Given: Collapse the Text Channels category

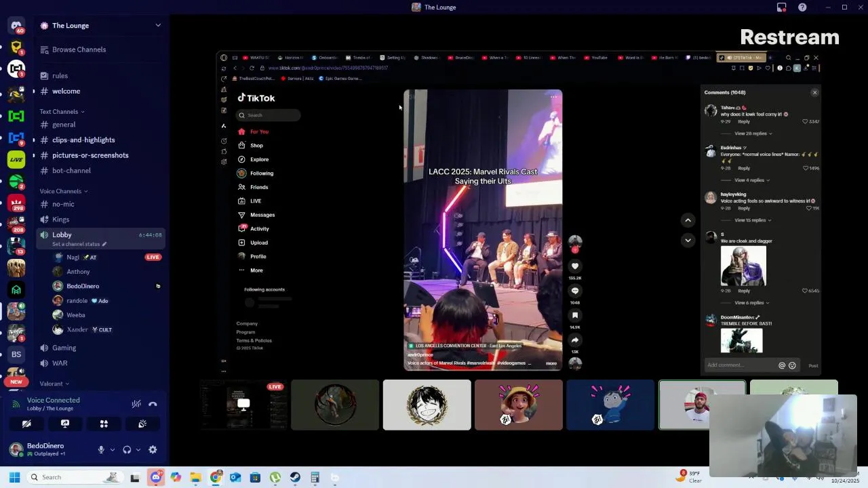Looking at the screenshot, I should pyautogui.click(x=62, y=111).
